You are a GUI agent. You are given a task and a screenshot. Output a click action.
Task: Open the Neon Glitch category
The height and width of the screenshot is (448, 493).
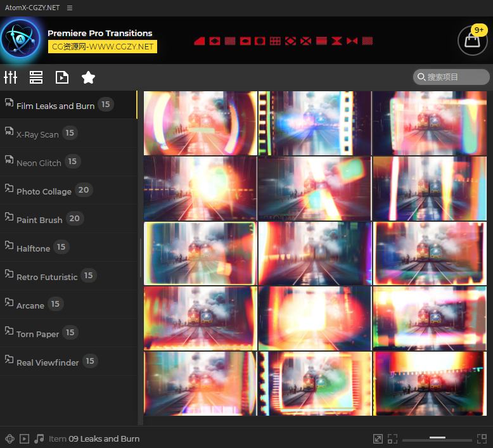point(68,162)
